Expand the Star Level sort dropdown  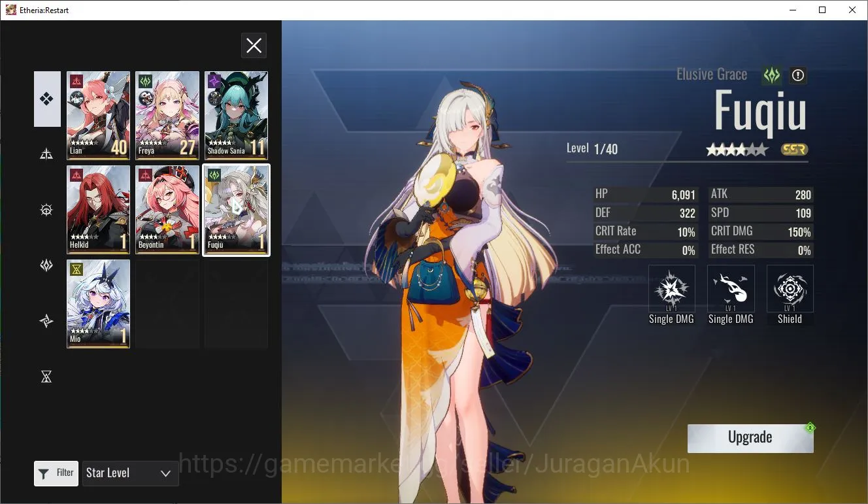point(130,473)
